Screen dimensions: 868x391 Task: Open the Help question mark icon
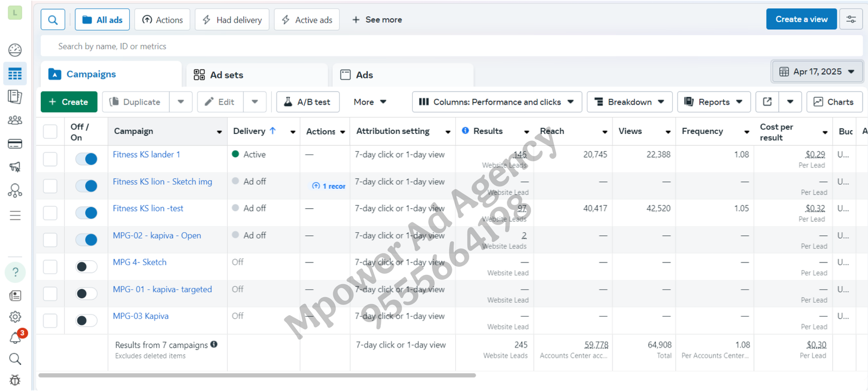(x=15, y=272)
